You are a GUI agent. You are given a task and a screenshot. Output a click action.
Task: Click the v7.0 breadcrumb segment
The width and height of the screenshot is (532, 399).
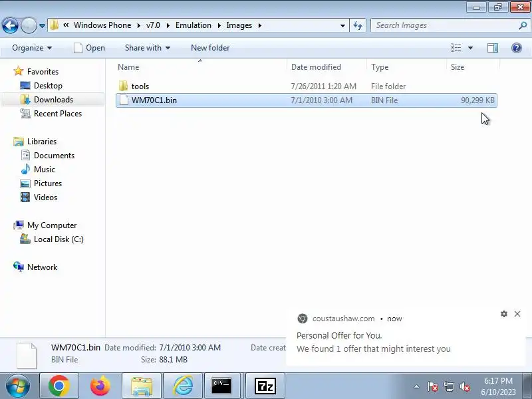pyautogui.click(x=153, y=25)
